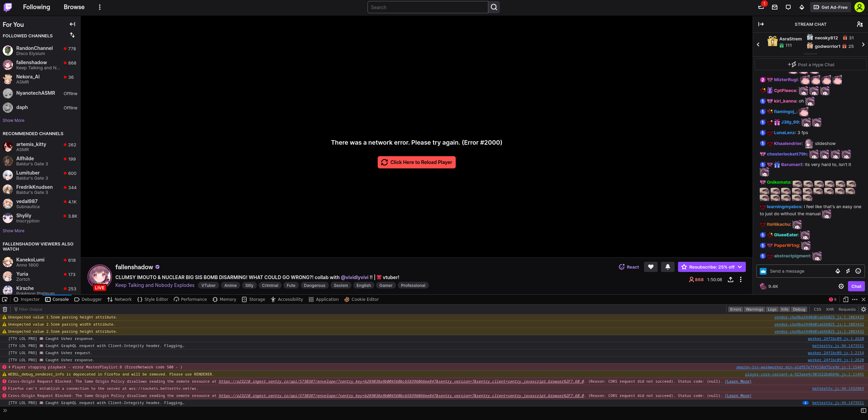Viewport: 868px width, 420px height.
Task: Open the community viewers list icon
Action: pos(859,24)
